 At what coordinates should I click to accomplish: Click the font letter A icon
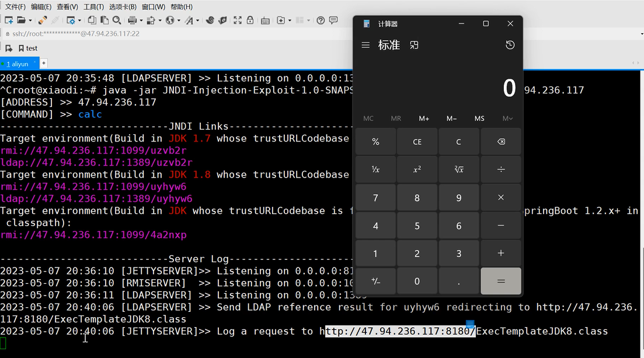[189, 20]
